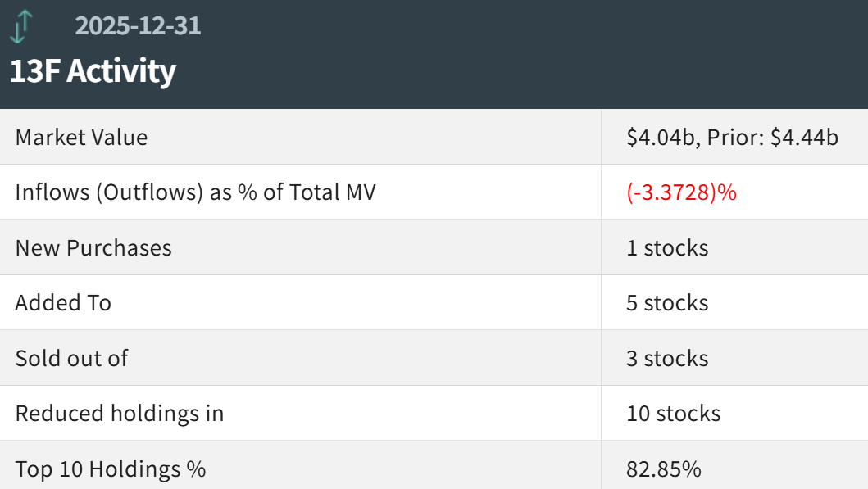This screenshot has height=489, width=868.
Task: Select the New Purchases row label
Action: click(x=93, y=247)
